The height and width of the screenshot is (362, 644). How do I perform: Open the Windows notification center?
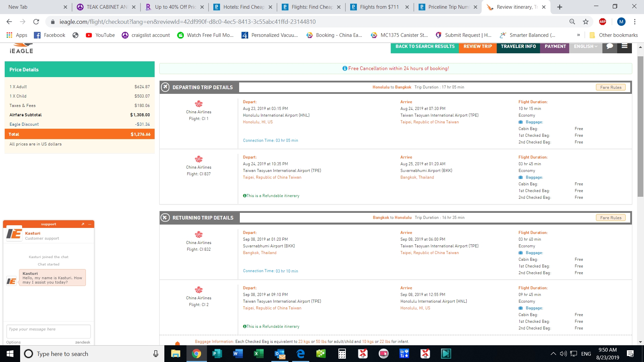coord(630,354)
